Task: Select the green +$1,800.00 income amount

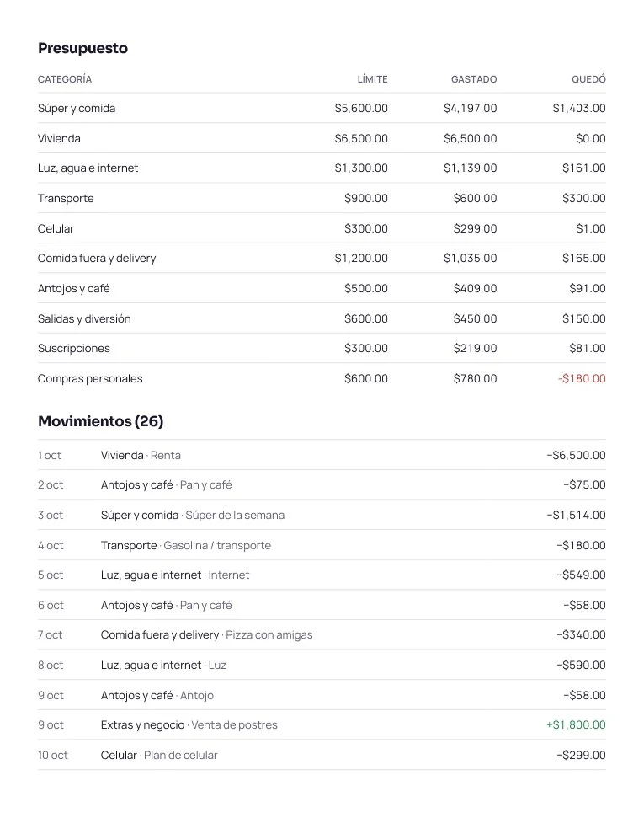Action: pyautogui.click(x=576, y=725)
